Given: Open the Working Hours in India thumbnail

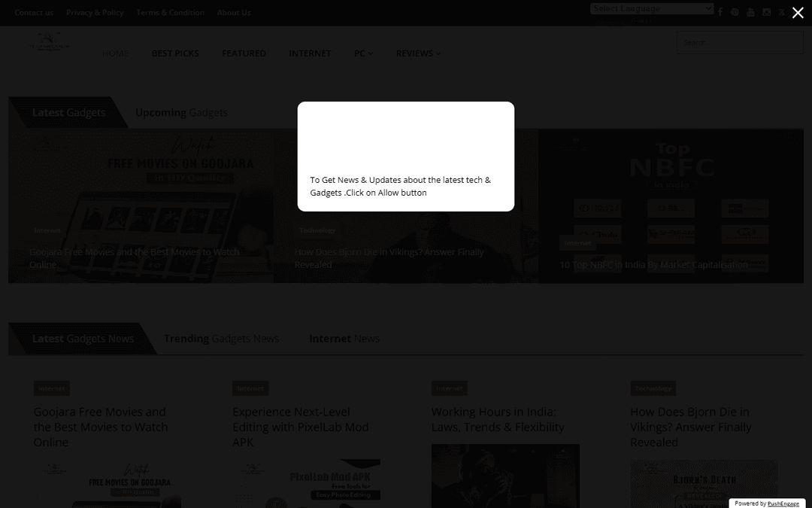Looking at the screenshot, I should coord(505,476).
